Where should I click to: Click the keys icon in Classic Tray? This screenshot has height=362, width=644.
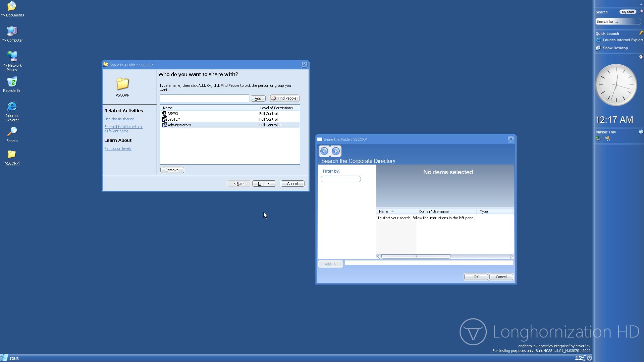click(x=607, y=139)
